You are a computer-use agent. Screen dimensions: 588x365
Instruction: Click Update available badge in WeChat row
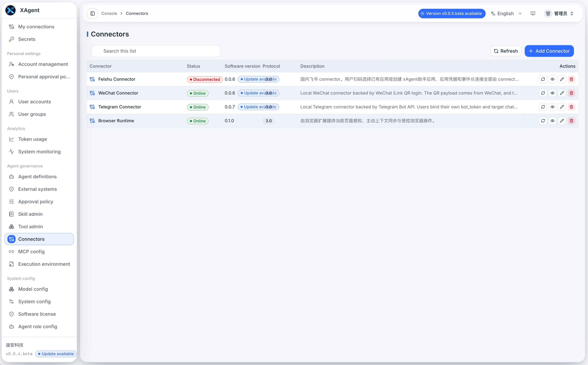tap(258, 93)
